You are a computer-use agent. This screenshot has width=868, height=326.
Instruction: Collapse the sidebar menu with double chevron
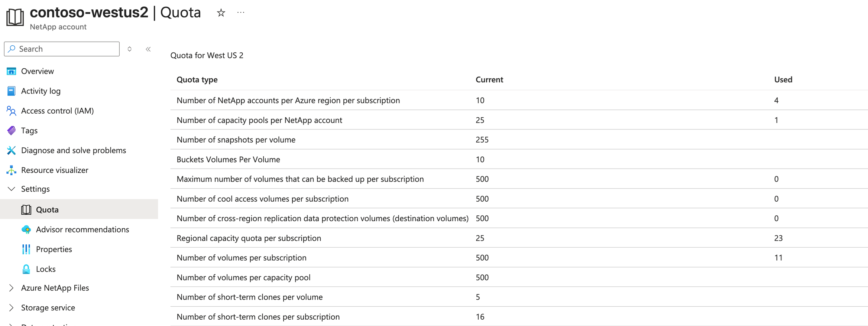(x=148, y=49)
